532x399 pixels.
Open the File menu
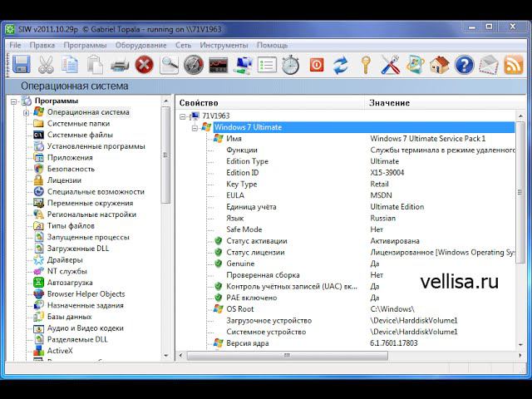15,45
